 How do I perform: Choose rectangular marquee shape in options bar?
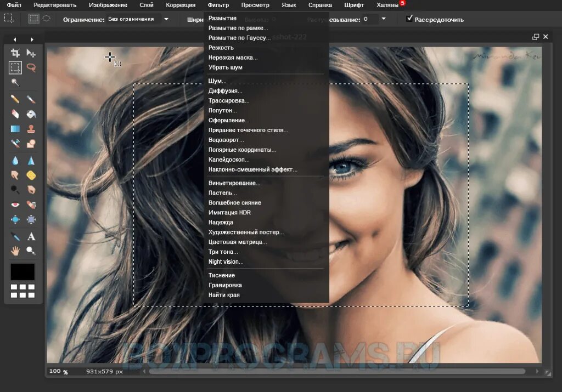tap(33, 18)
